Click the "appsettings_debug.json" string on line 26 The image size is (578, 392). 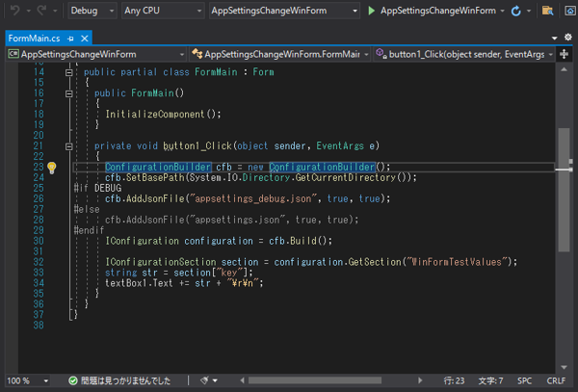(x=253, y=199)
